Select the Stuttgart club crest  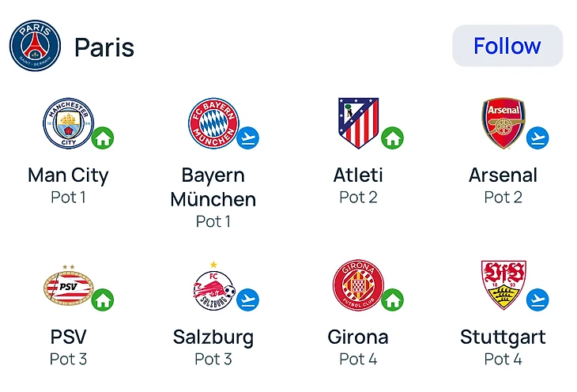[x=503, y=285]
